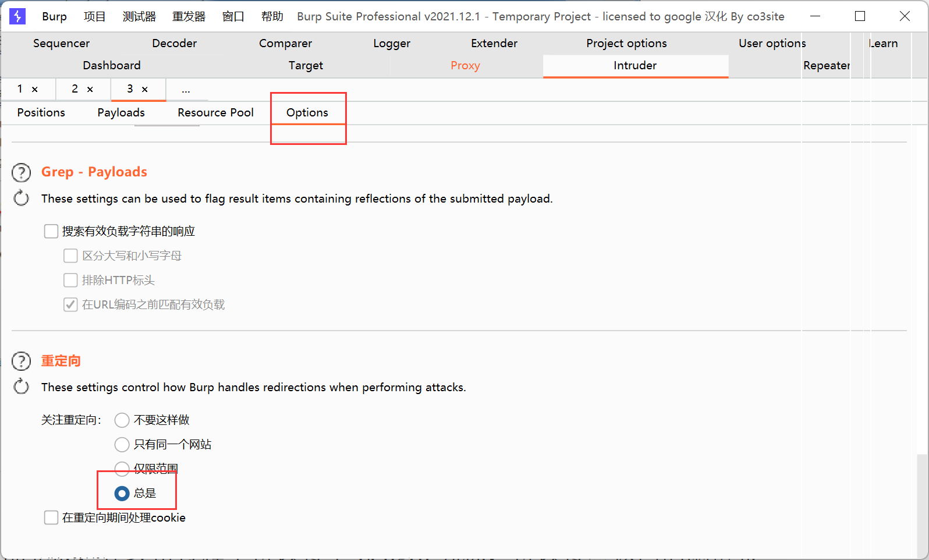
Task: Restore defaults icon for 重定向 section
Action: 22,387
